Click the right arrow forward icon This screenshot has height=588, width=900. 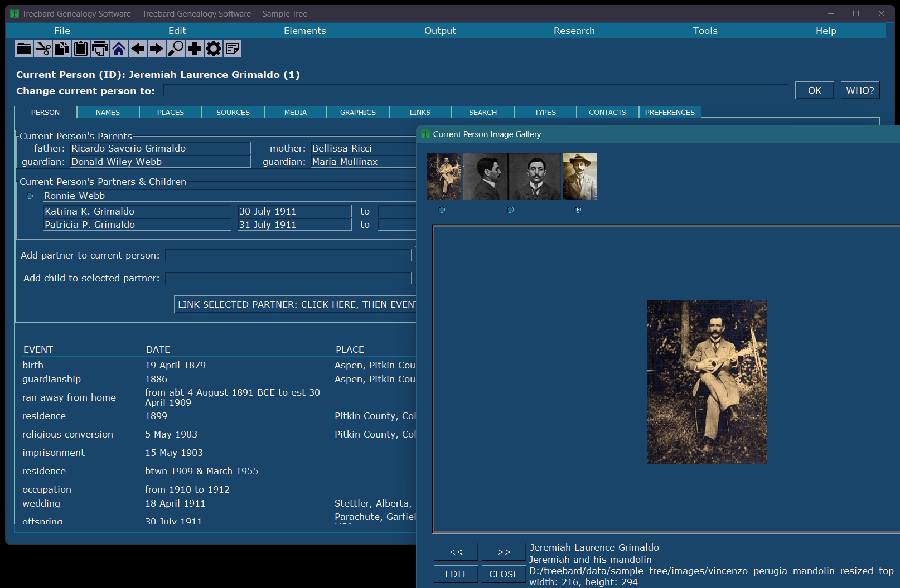point(157,49)
